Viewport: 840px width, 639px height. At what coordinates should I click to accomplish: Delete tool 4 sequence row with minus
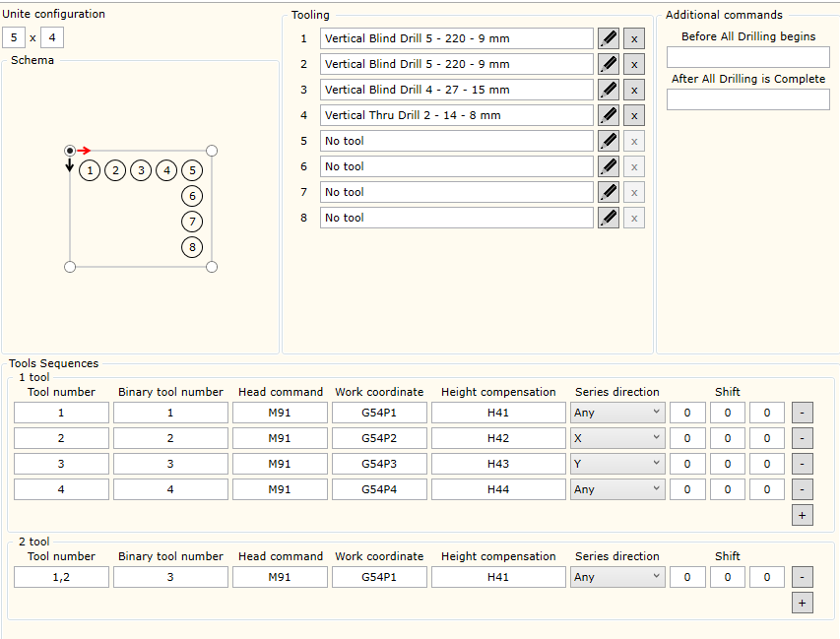[x=802, y=489]
